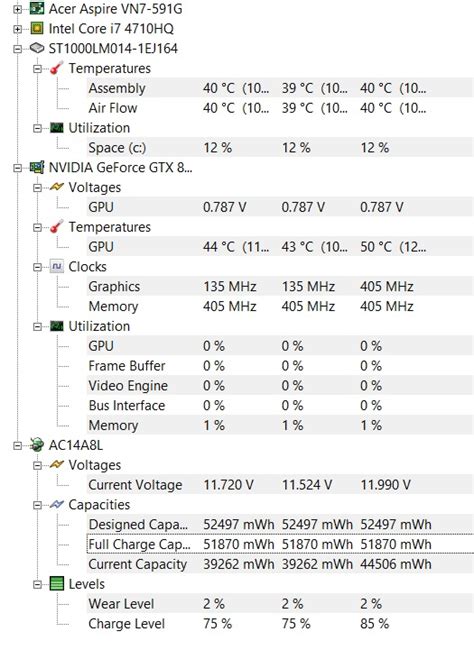Click the Intel Core i7 4710HQ CPU icon

click(37, 28)
